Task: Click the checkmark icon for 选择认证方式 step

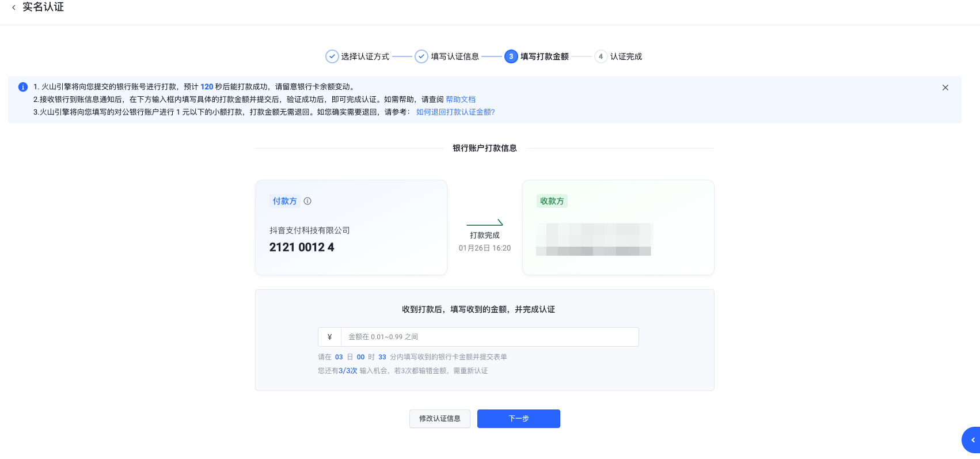Action: (x=332, y=56)
